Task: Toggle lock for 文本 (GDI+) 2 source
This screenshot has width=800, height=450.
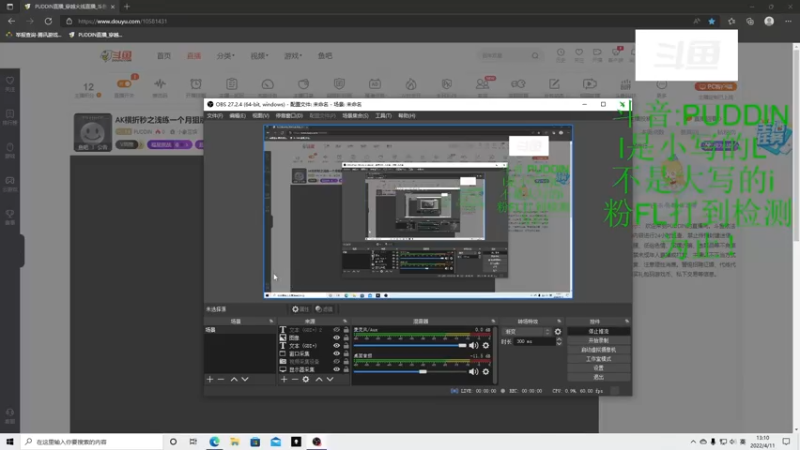Action: pyautogui.click(x=346, y=330)
